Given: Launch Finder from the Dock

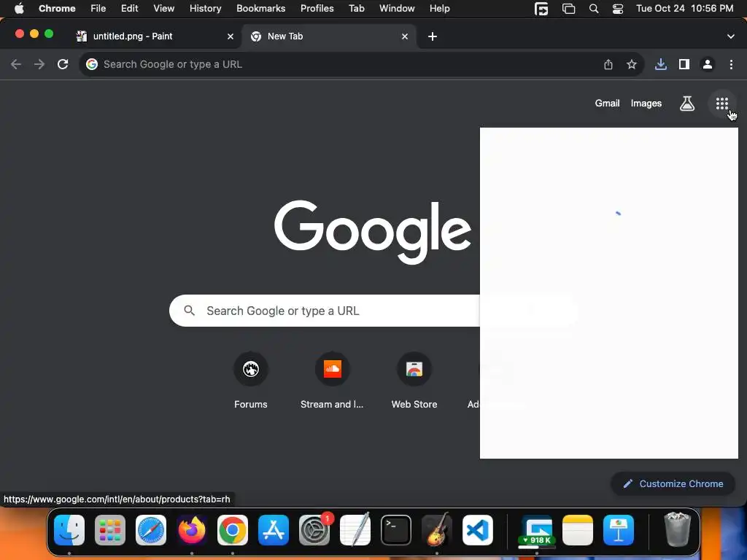Looking at the screenshot, I should coord(69,530).
